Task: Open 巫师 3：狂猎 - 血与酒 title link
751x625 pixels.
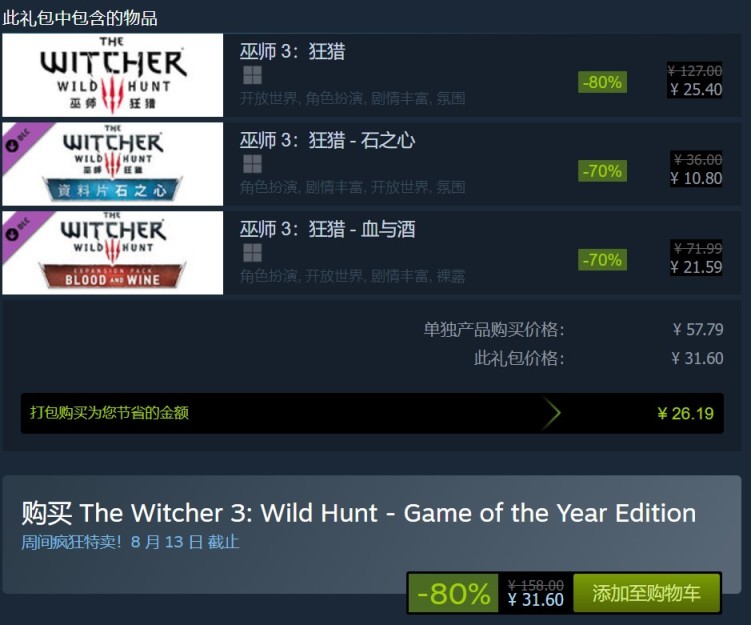Action: 327,229
